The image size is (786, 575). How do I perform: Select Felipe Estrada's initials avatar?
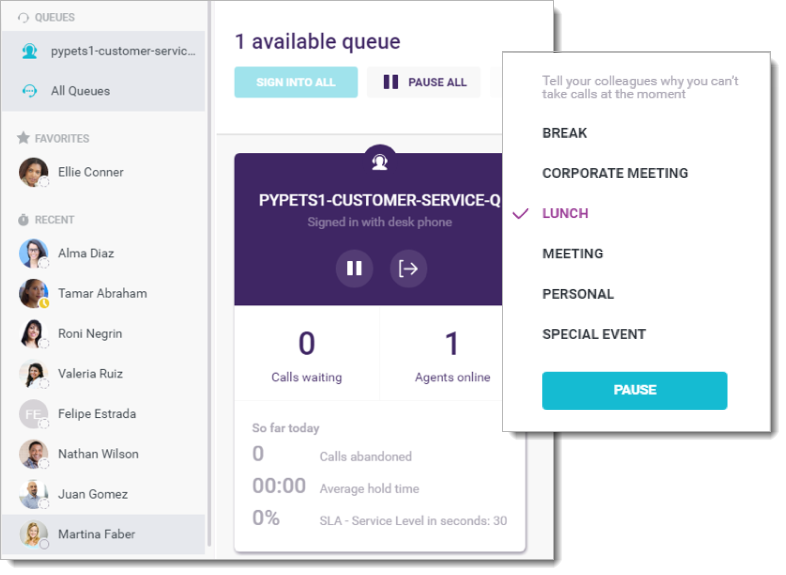[33, 414]
